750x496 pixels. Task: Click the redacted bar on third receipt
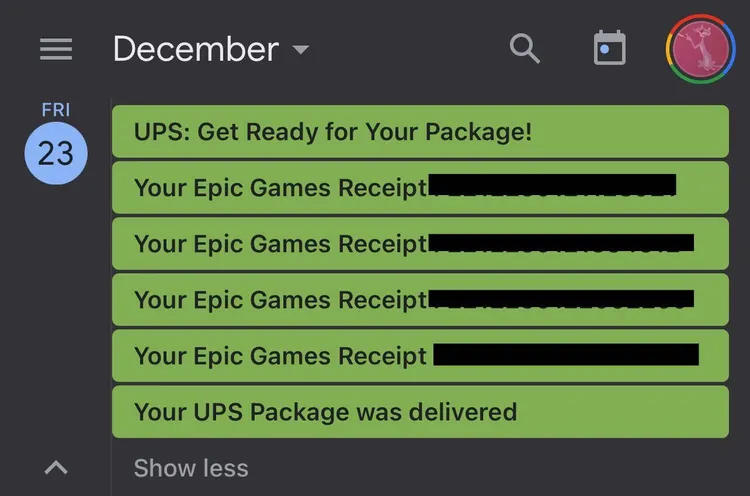pos(561,299)
